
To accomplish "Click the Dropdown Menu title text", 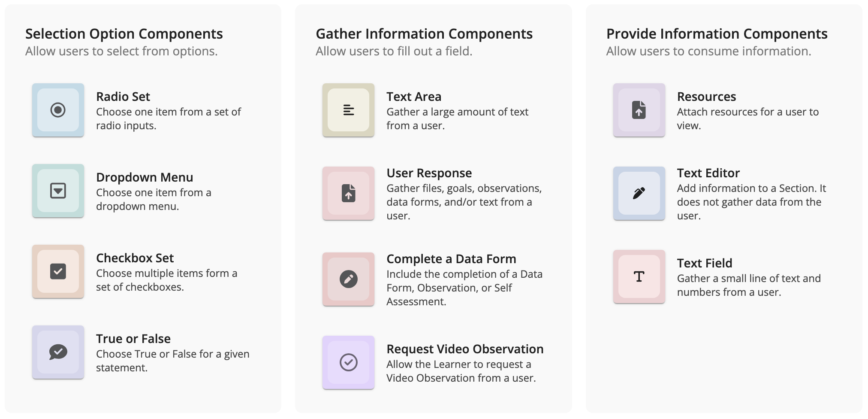I will (144, 177).
